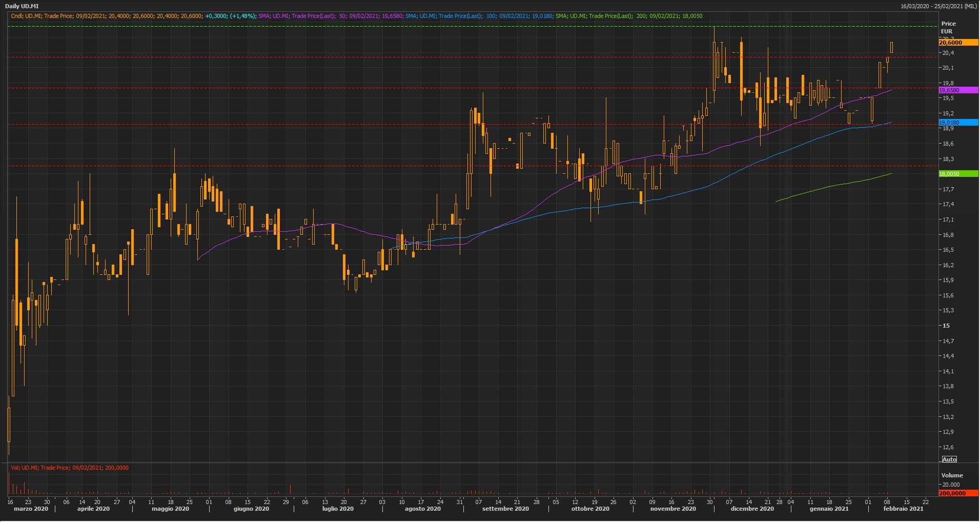This screenshot has width=980, height=522.
Task: Select the Cndl UD.MI candle legend entry
Action: (x=133, y=16)
